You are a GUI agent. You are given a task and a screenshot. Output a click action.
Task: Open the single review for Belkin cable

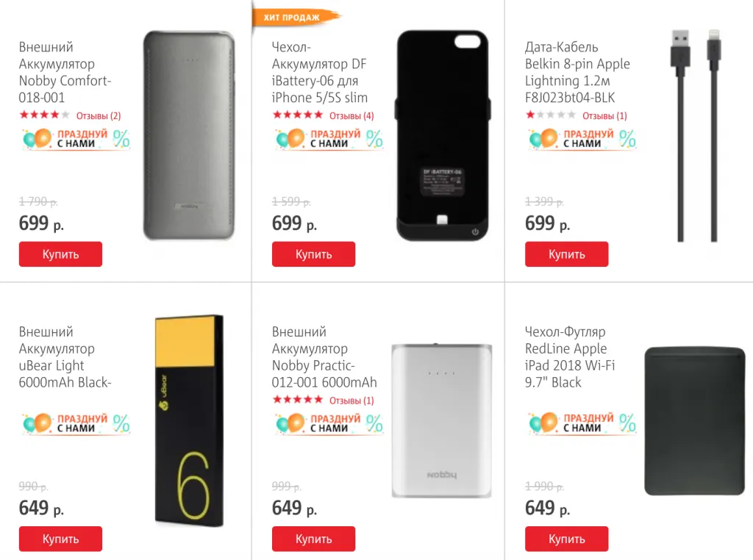click(x=604, y=115)
